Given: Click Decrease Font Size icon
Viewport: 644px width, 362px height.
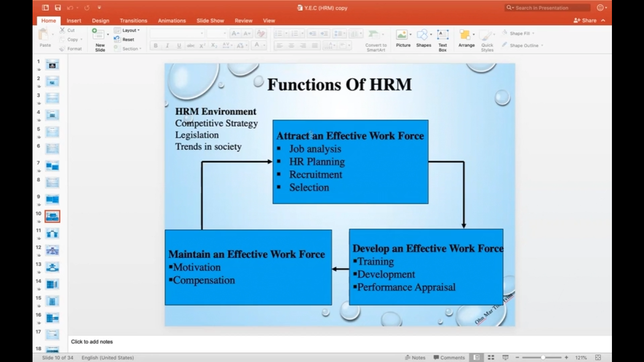Looking at the screenshot, I should coord(247,33).
